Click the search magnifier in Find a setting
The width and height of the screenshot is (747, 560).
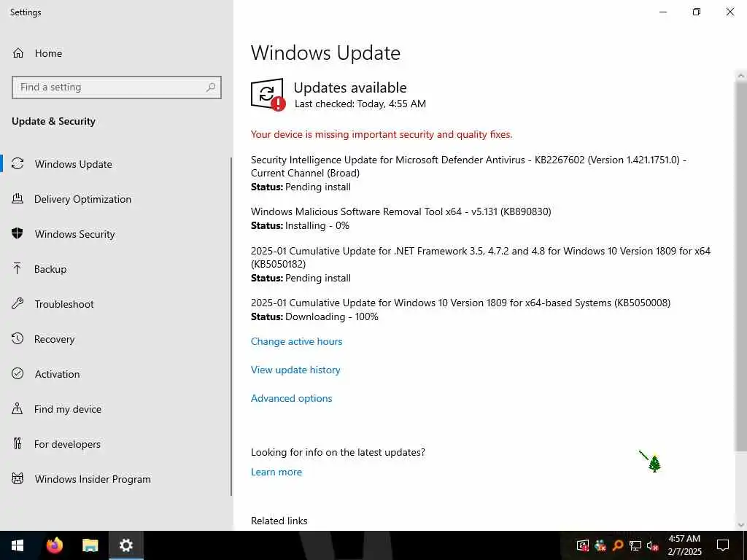click(211, 87)
